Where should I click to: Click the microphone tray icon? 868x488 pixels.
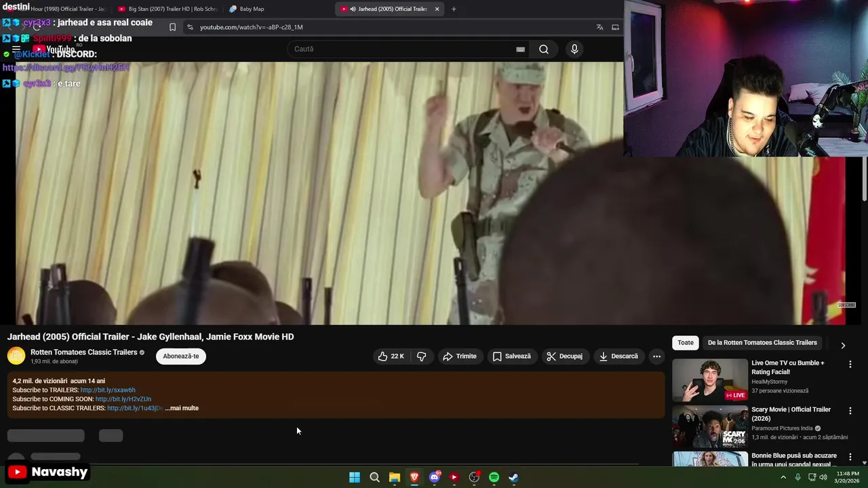[x=798, y=477]
